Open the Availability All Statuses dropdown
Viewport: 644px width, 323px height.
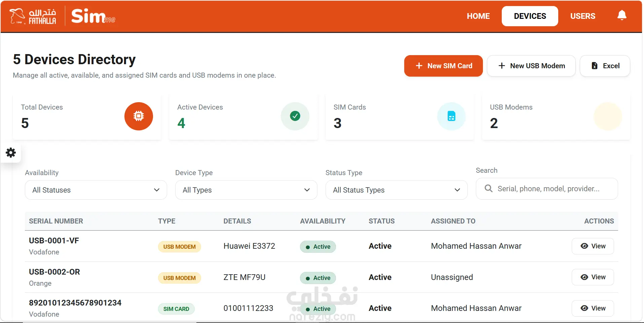pyautogui.click(x=96, y=190)
